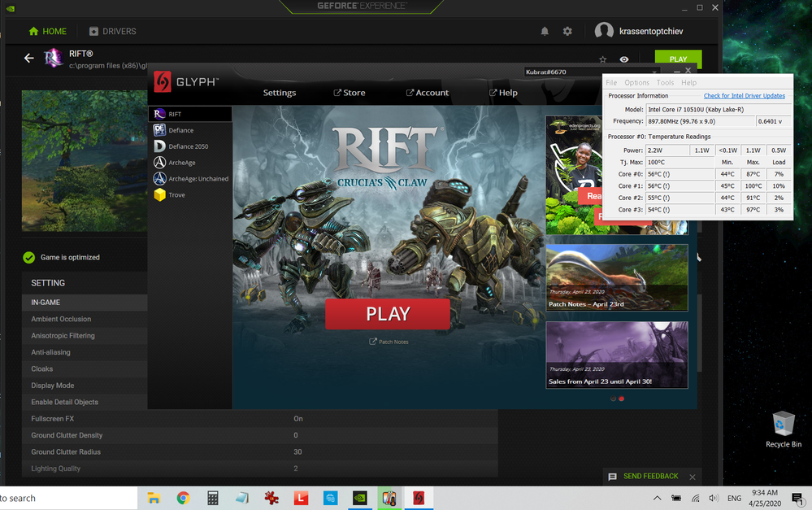Click the green Game is optimized checkmark
812x510 pixels.
pos(29,257)
